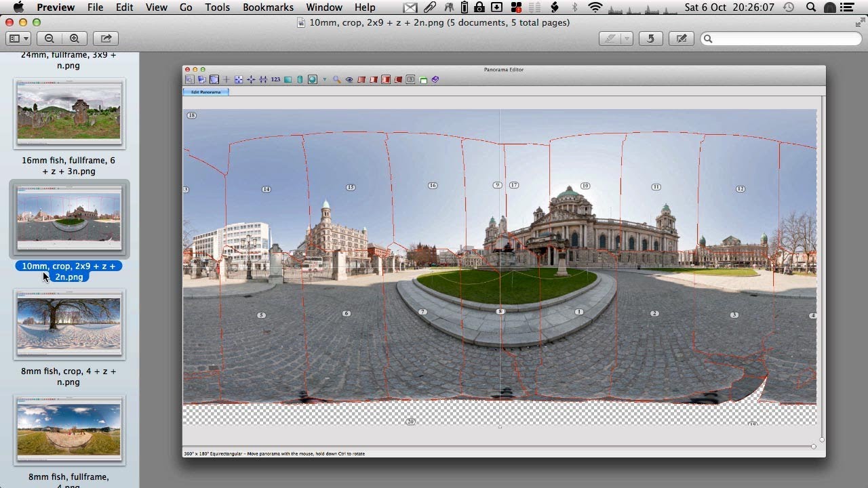This screenshot has height=488, width=868.
Task: Click the '10mm, crop, 2x9 + z + 2n.png' label
Action: (x=69, y=271)
